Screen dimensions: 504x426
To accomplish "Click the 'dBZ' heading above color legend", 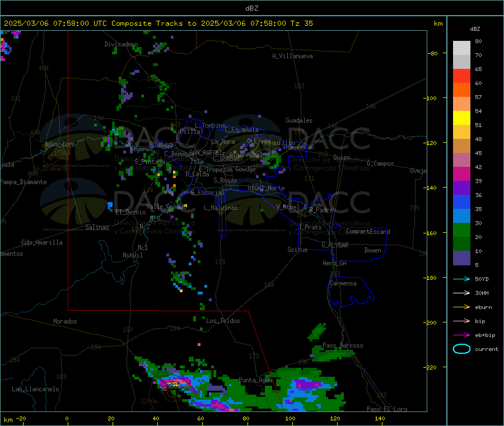I will [475, 29].
